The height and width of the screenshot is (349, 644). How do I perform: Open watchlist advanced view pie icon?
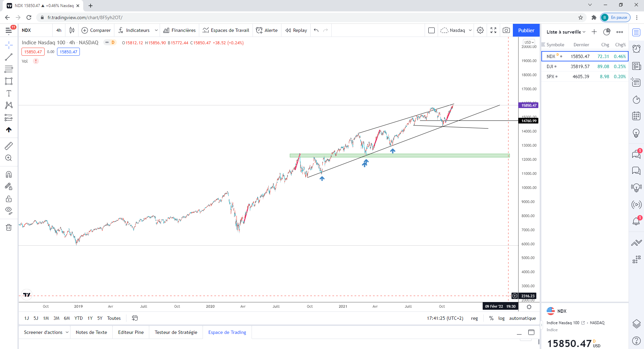(607, 32)
